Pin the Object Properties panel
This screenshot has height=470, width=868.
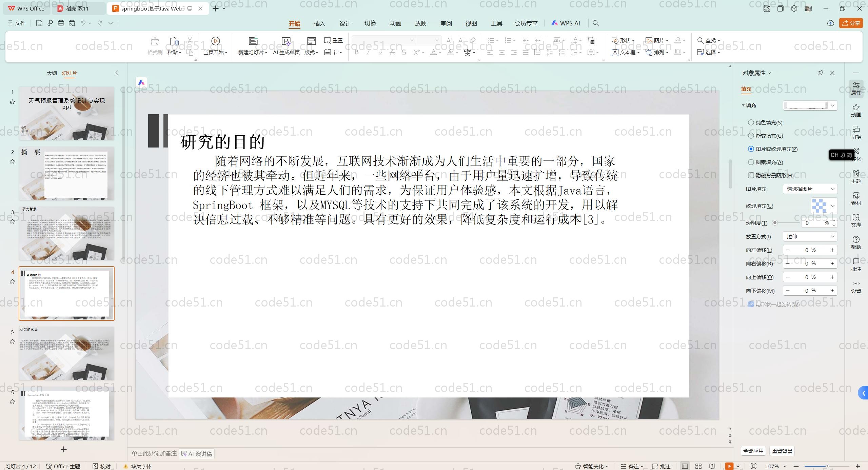[x=821, y=73]
